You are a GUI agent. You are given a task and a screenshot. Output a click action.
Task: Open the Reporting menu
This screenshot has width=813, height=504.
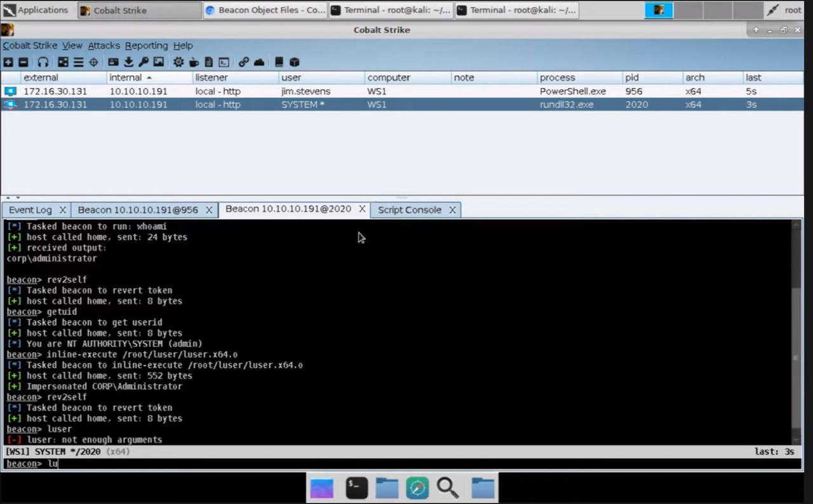[x=146, y=46]
